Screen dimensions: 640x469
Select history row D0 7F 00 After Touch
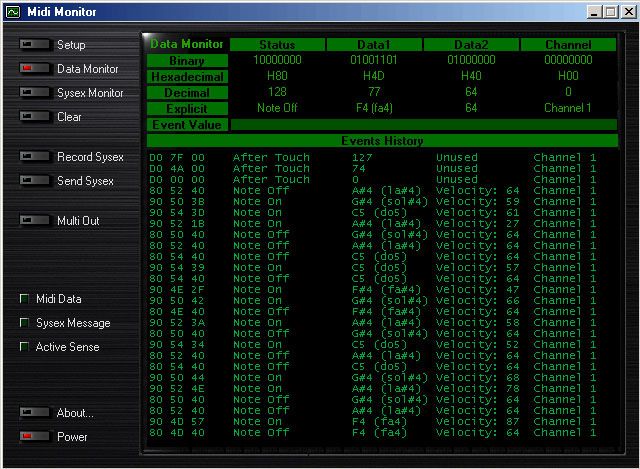(x=373, y=157)
